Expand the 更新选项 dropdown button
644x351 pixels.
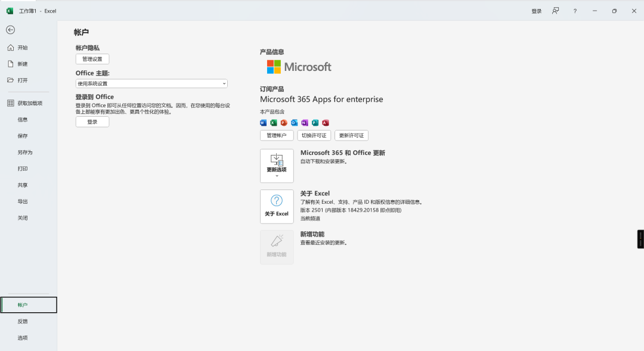(277, 166)
